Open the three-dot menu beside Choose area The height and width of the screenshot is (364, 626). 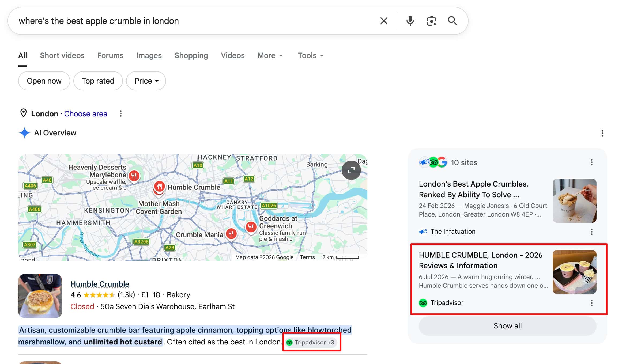pyautogui.click(x=121, y=114)
